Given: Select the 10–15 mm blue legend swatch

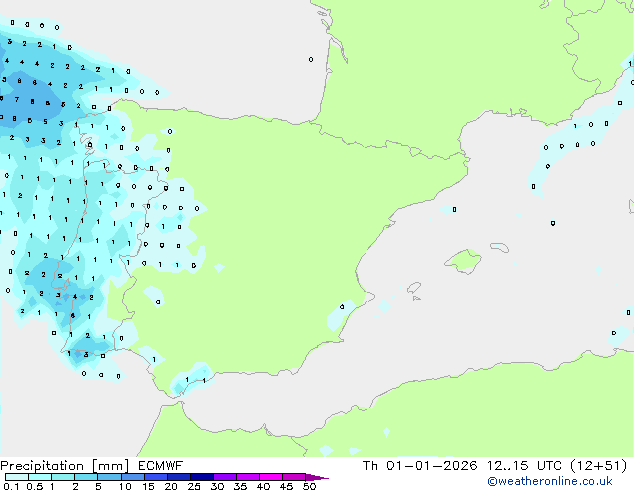Looking at the screenshot, I should (x=132, y=477).
